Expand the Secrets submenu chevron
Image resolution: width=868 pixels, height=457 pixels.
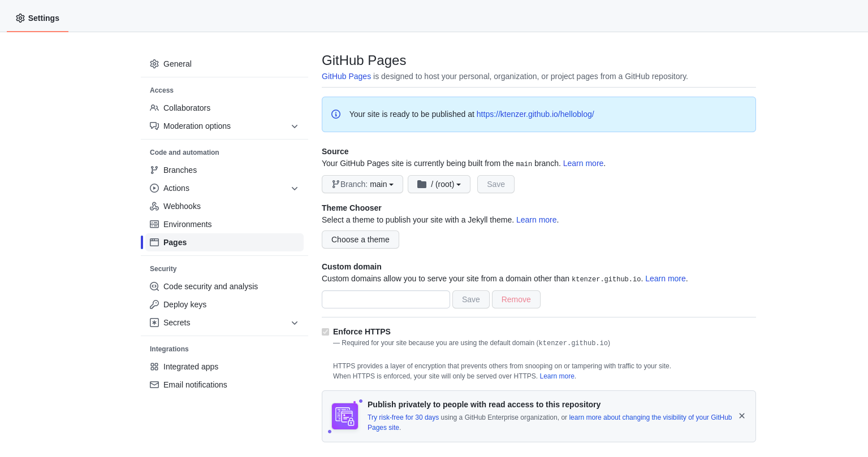[295, 323]
